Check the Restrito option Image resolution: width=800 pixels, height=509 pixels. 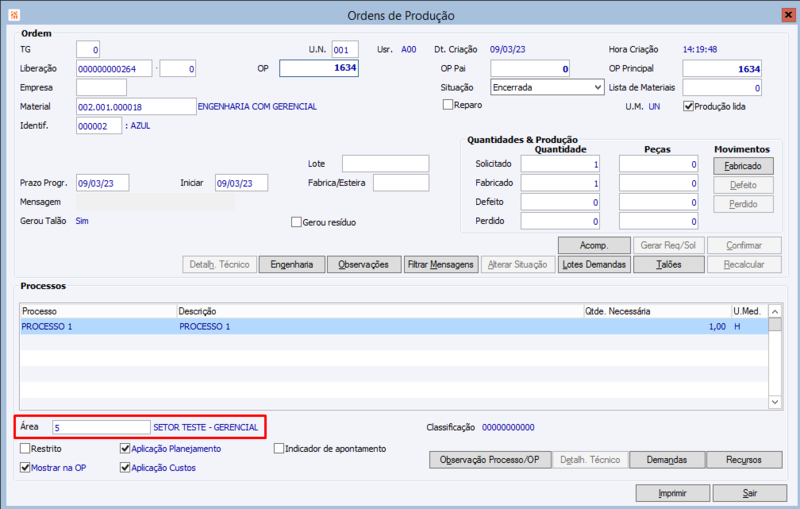click(25, 448)
